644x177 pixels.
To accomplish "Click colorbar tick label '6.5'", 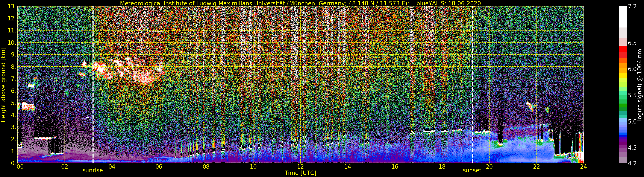I will point(632,43).
